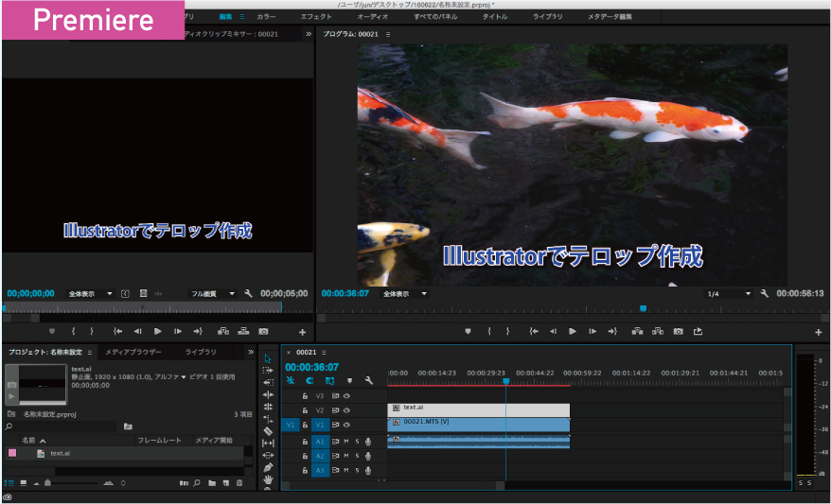Delete selected item with trash icon
This screenshot has width=831, height=504.
tap(239, 483)
